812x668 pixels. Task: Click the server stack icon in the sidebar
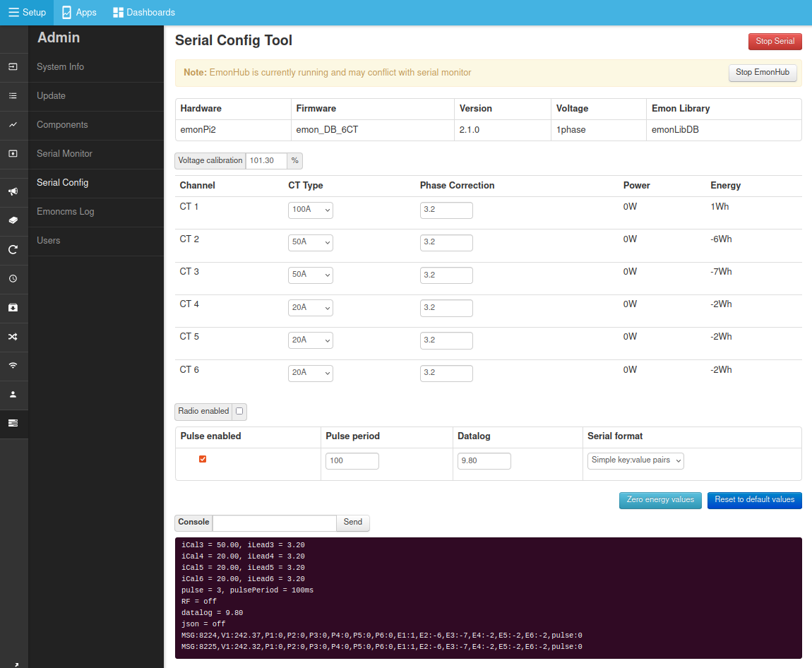(x=13, y=423)
